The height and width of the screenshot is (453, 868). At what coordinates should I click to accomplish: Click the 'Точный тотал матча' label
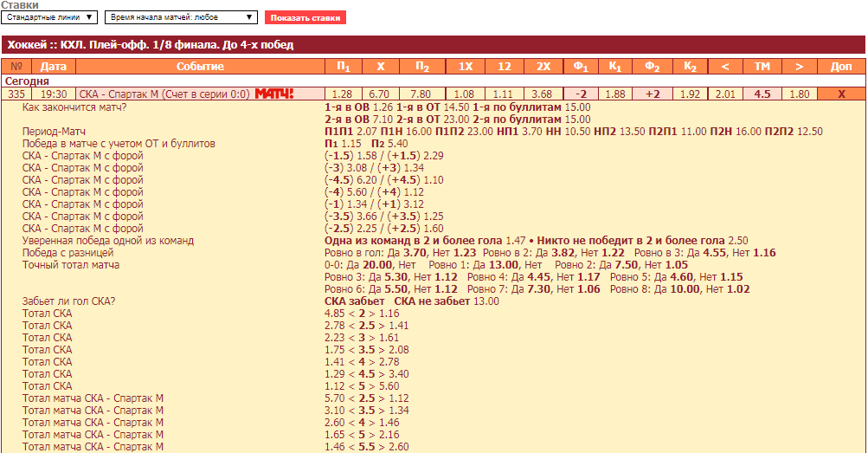71,265
